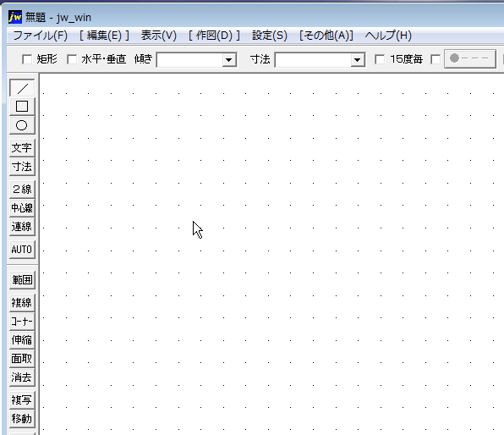Open the 寸法 dropdown arrow in options bar

357,60
